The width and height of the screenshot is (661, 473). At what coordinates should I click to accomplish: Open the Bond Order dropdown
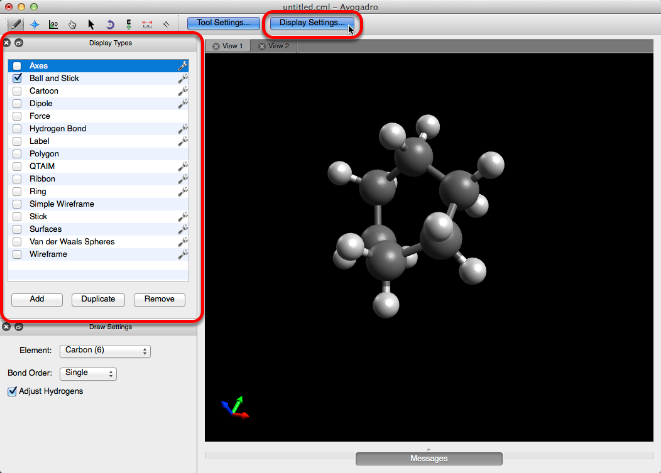tap(88, 373)
